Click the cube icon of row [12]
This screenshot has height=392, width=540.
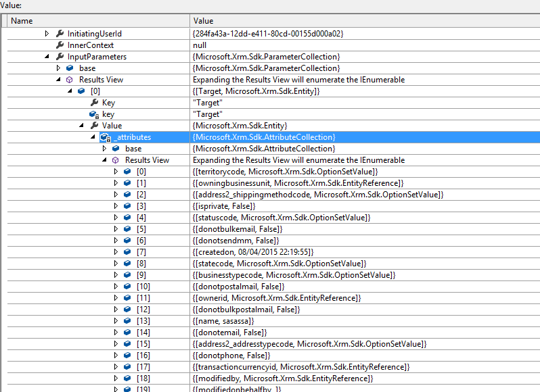pos(127,309)
